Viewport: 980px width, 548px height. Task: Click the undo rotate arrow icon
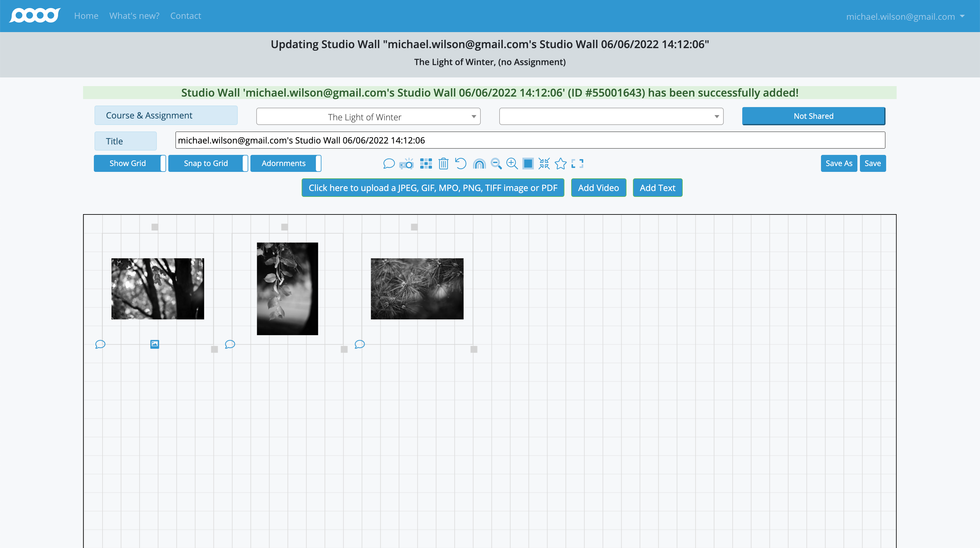[x=460, y=164]
